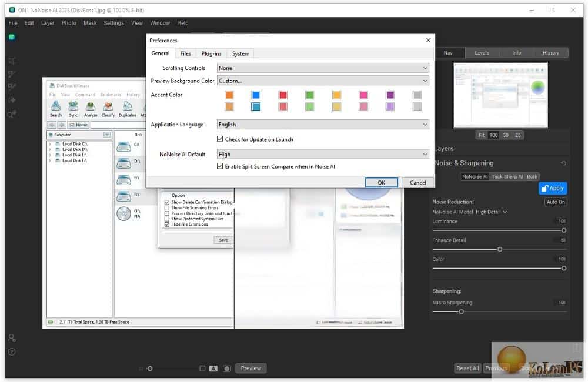Close the Preferences dialog with the X icon

[x=428, y=40]
